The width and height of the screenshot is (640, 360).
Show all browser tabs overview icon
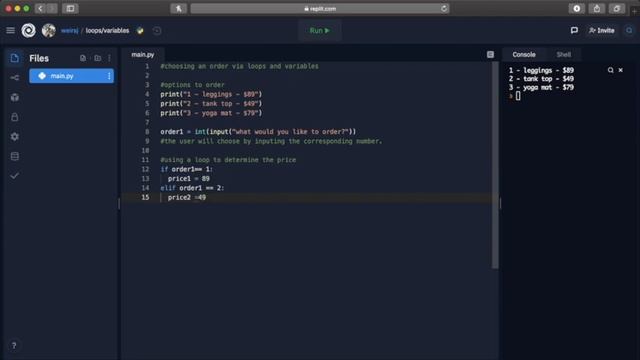(617, 8)
